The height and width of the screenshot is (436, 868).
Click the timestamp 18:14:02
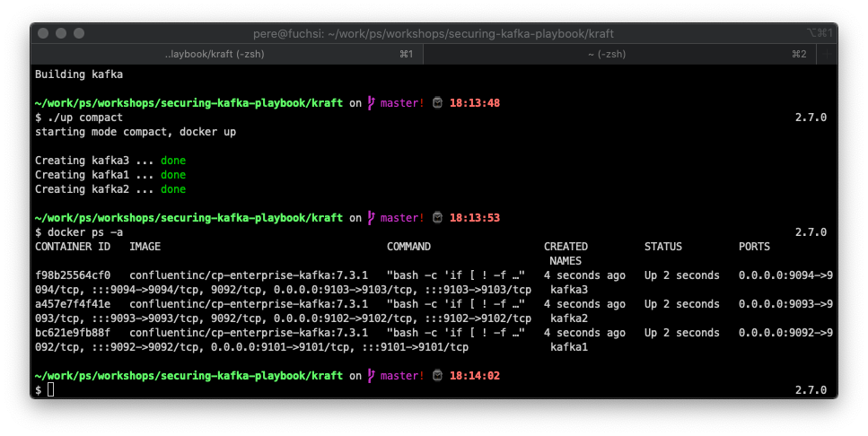point(475,376)
